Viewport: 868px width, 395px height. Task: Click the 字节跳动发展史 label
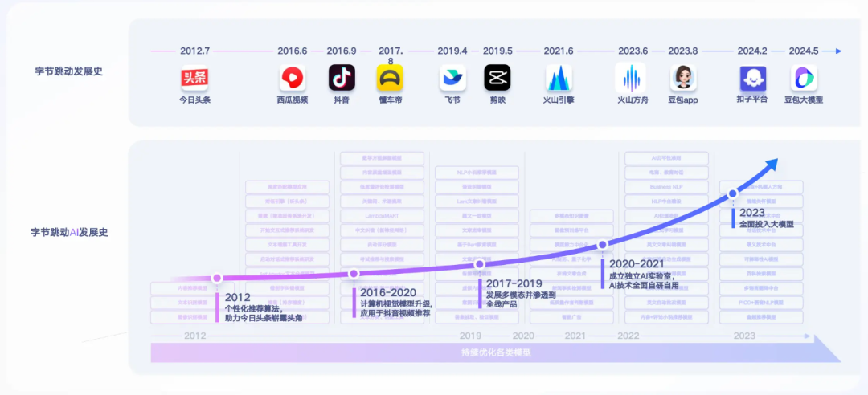pyautogui.click(x=68, y=71)
